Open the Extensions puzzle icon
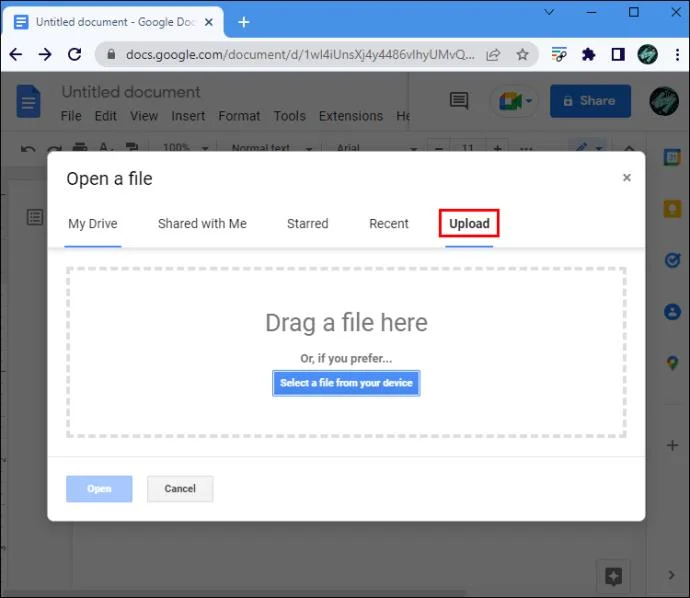 (x=588, y=55)
